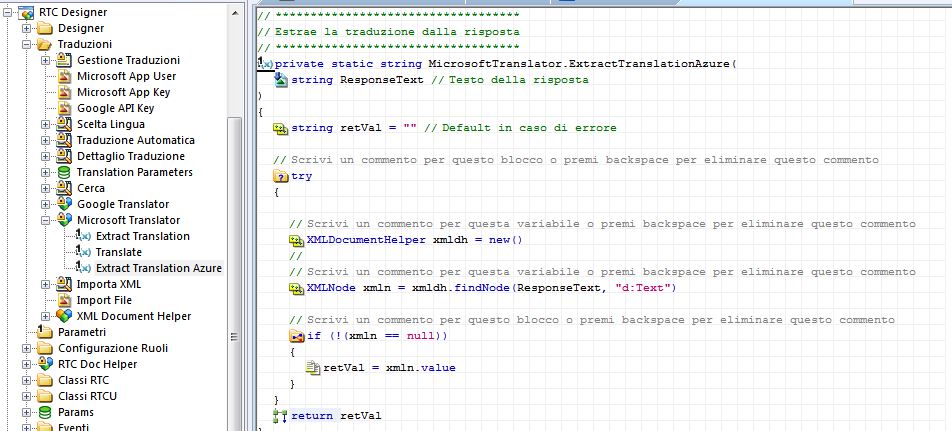This screenshot has height=431, width=952.
Task: Click the Google Translator class icon
Action: [x=64, y=204]
